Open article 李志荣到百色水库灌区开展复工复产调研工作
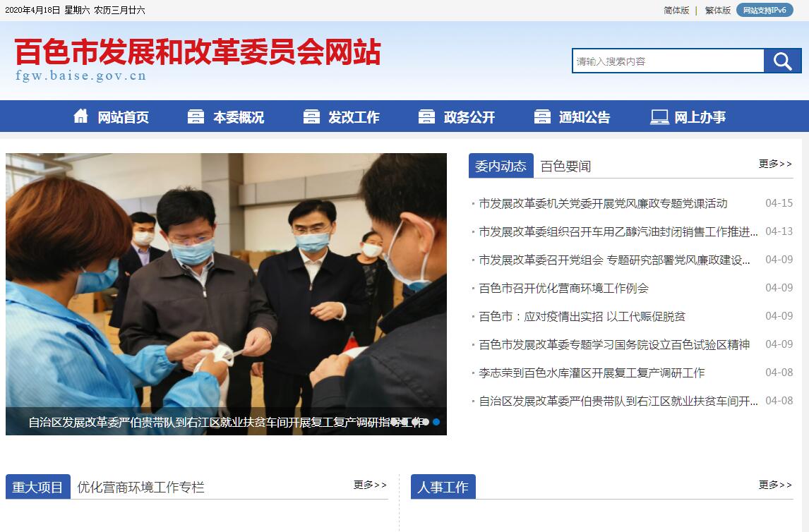Viewport: 809px width, 532px height. click(592, 373)
